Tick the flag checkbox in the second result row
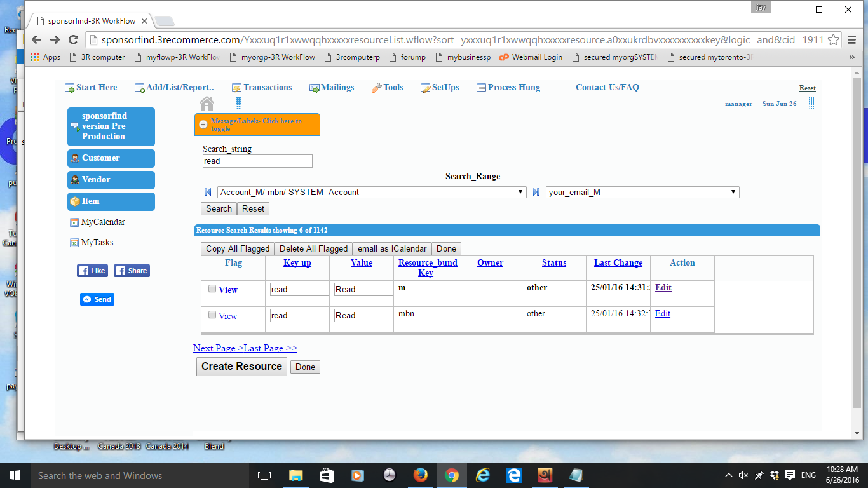Viewport: 868px width, 488px height. [212, 315]
